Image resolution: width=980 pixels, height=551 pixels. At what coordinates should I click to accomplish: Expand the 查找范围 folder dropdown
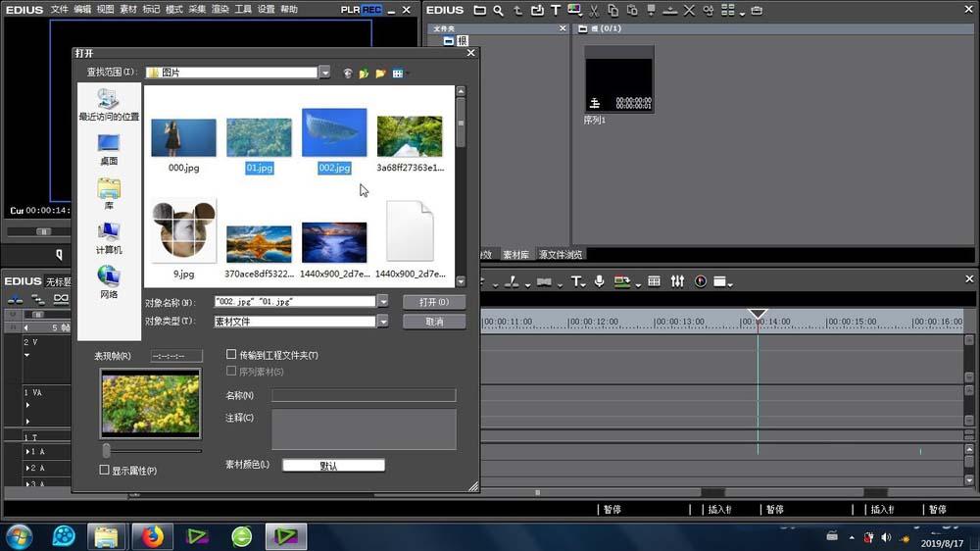(324, 73)
